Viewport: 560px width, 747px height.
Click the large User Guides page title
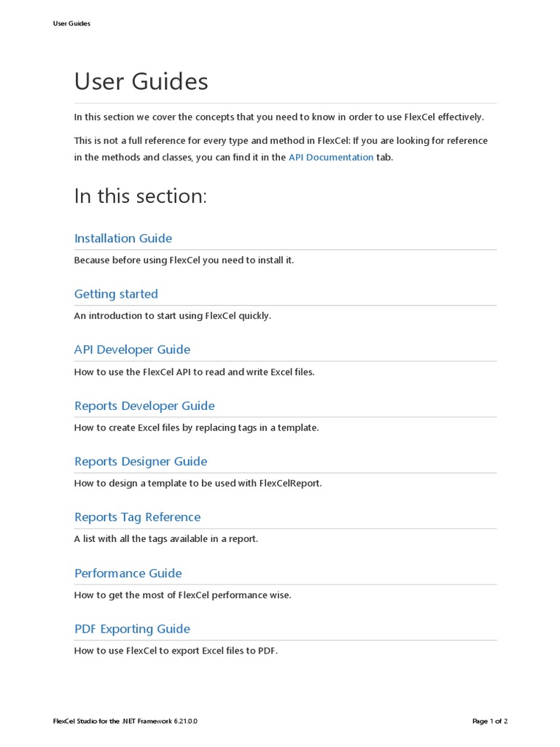[x=141, y=82]
